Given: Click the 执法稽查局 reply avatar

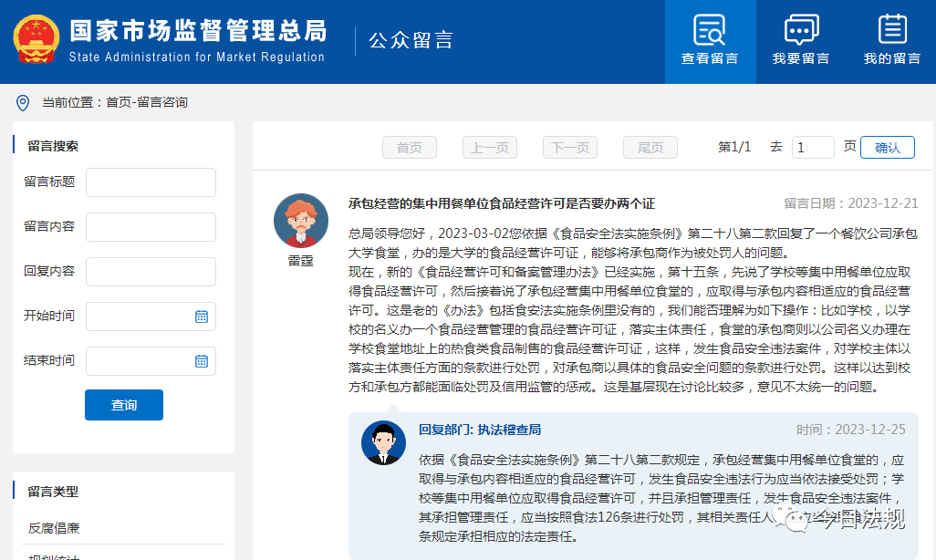Looking at the screenshot, I should [383, 443].
